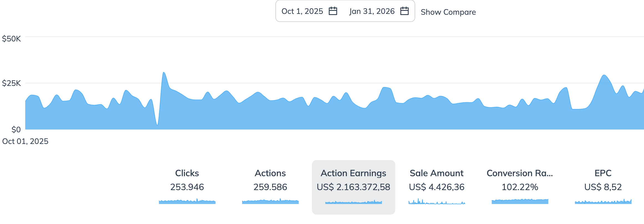
Task: Select the Action Earnings metric label
Action: click(x=353, y=173)
